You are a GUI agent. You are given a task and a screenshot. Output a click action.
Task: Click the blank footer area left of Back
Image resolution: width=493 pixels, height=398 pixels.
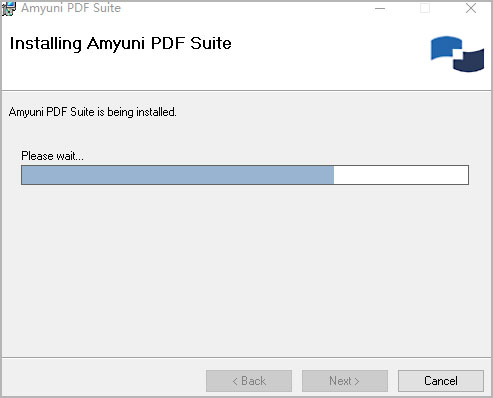click(x=103, y=381)
